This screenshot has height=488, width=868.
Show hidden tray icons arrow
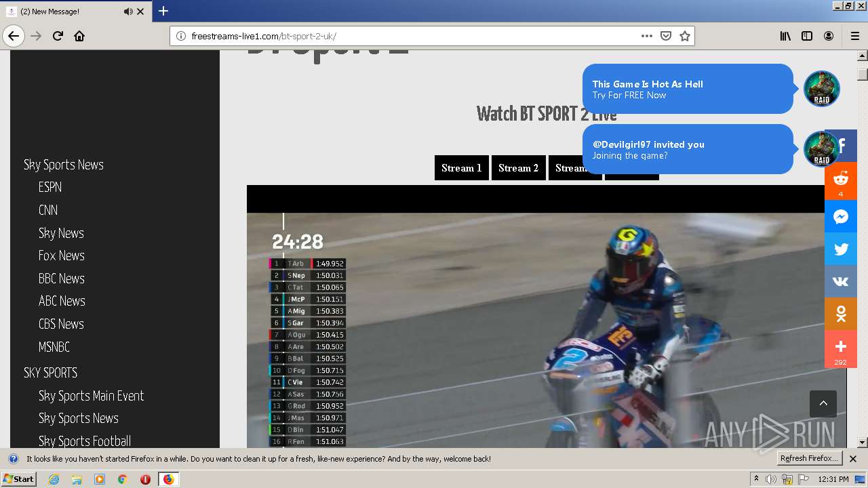(x=756, y=479)
